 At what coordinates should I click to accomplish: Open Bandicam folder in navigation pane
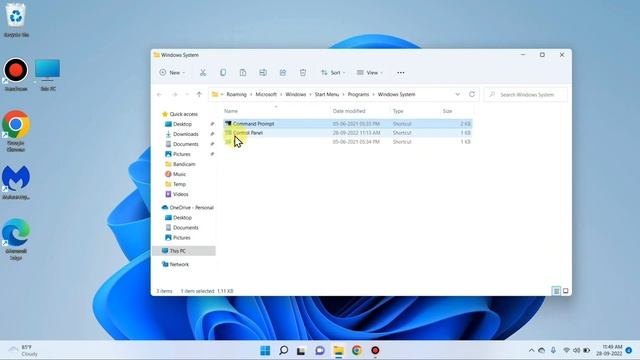coord(180,164)
